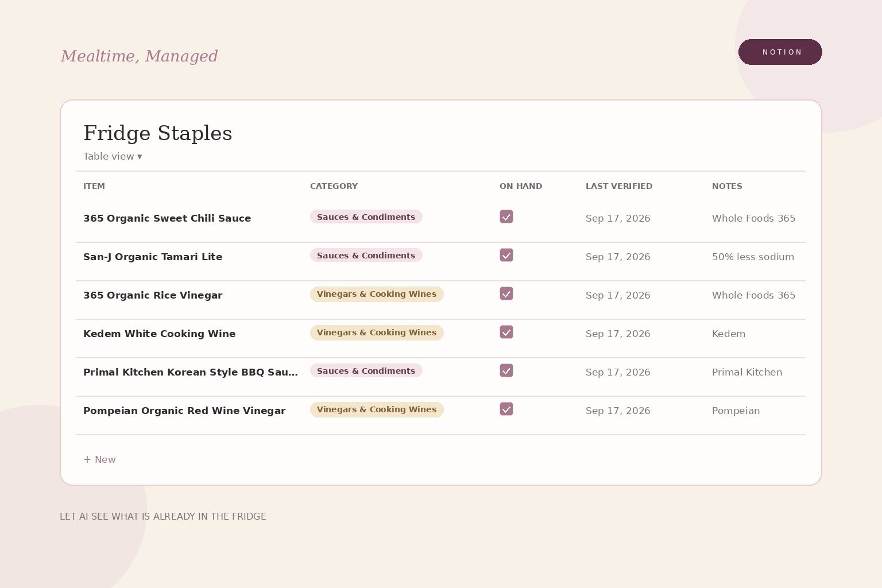
Task: Select Last Verified date for 365 Rice Vinegar
Action: [x=618, y=295]
